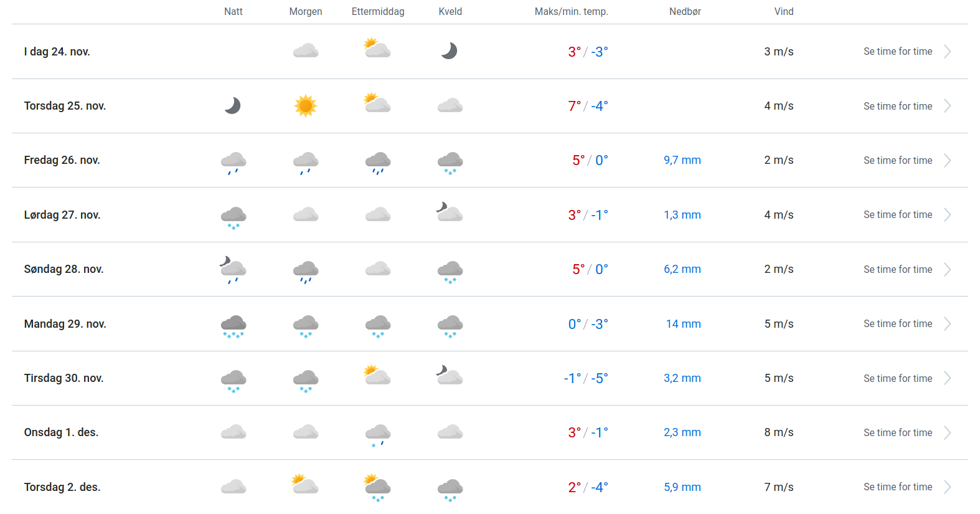Click the 14 mm precipitation value for Mandag
Image resolution: width=980 pixels, height=514 pixels.
pos(683,324)
